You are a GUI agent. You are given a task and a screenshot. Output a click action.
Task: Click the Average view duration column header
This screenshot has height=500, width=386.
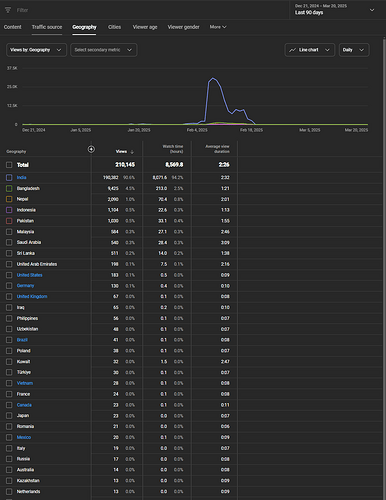pyautogui.click(x=217, y=149)
